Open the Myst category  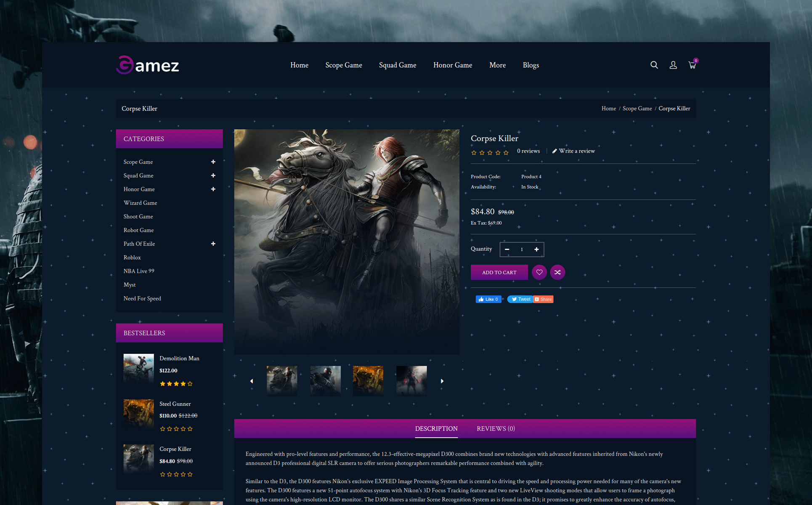tap(130, 285)
